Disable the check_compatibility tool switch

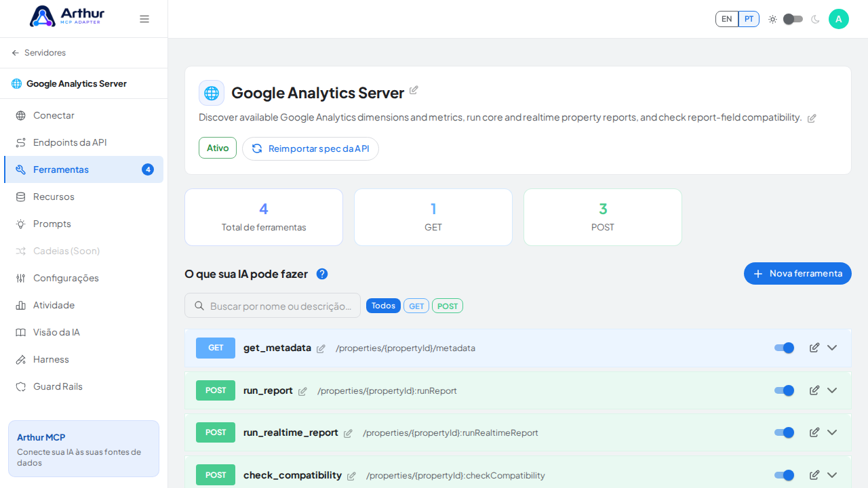(784, 475)
